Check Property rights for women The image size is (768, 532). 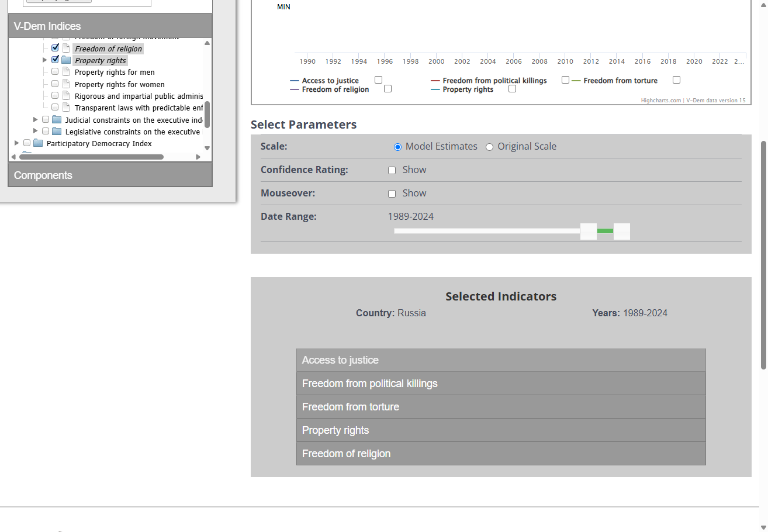(55, 84)
